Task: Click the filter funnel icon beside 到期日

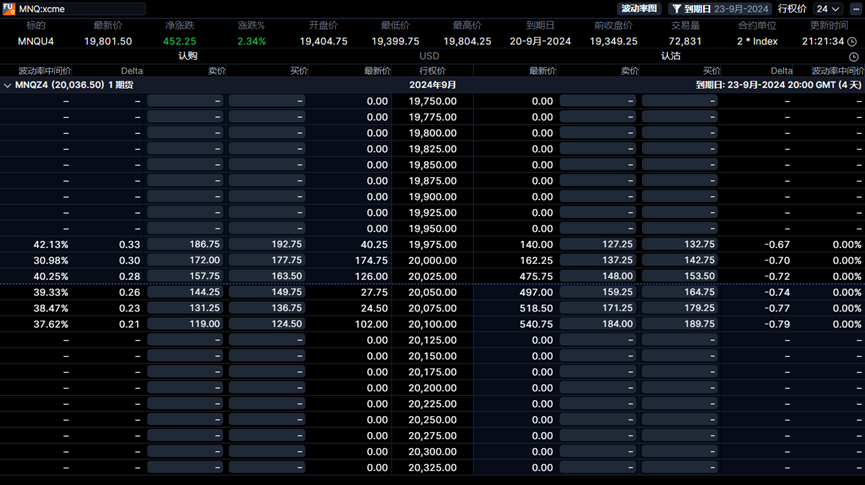Action: [x=677, y=9]
